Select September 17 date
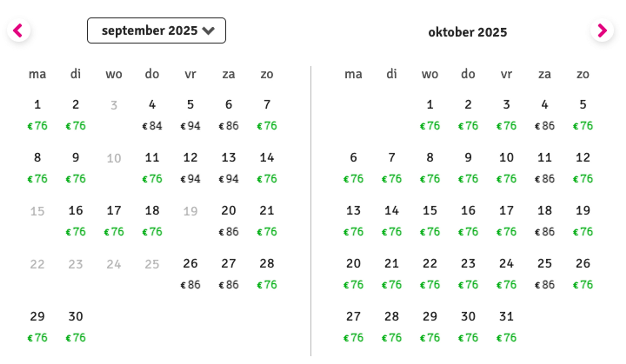626x364 pixels. 114,221
